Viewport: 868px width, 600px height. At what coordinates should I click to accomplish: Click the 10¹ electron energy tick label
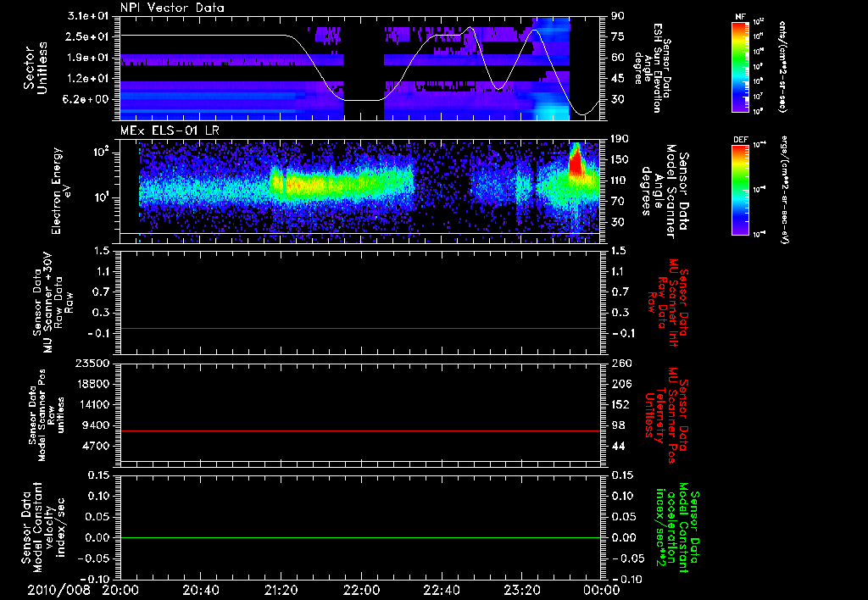100,197
